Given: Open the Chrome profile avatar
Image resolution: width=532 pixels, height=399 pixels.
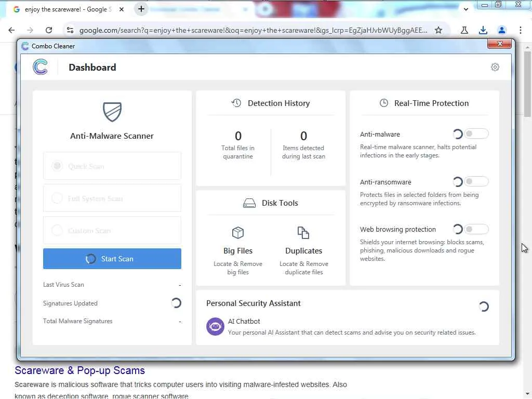Looking at the screenshot, I should click(502, 30).
